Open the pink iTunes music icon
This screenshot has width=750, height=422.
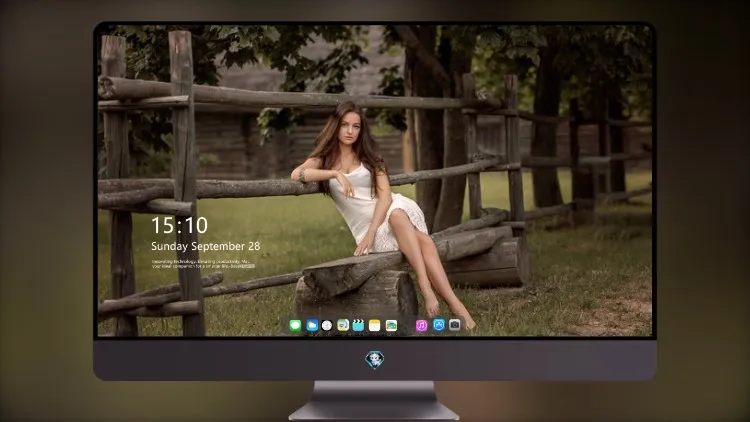[421, 326]
